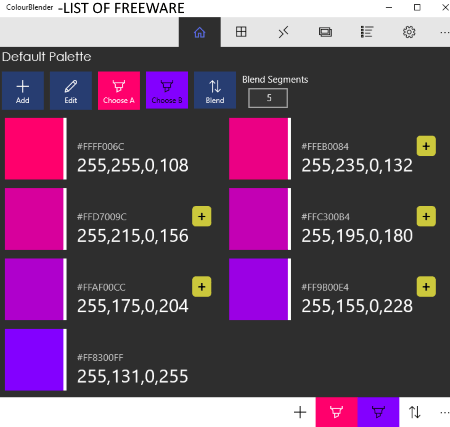Click the value 255,215,0,156
The width and height of the screenshot is (450, 427).
tap(133, 236)
